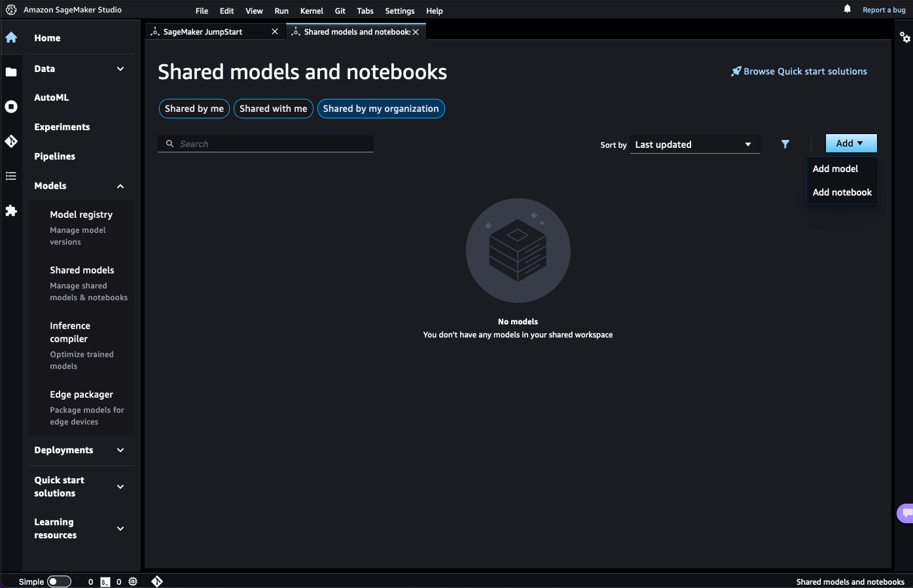
Task: Collapse the Models section in the navigation
Action: (x=120, y=186)
